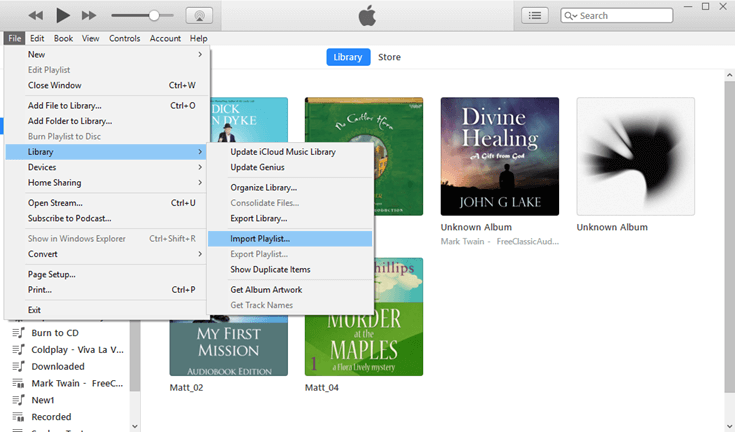This screenshot has width=735, height=432.
Task: Click the Next track fast-forward icon
Action: pos(89,16)
